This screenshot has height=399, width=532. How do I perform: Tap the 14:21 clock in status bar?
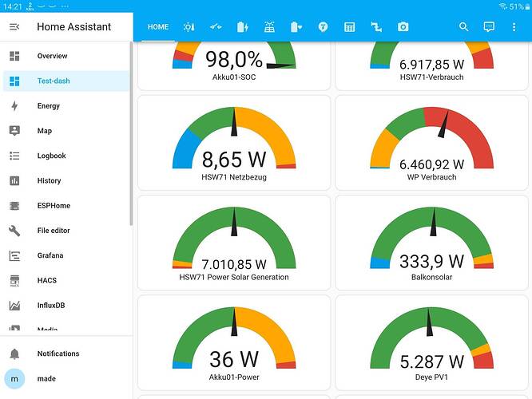(x=12, y=6)
